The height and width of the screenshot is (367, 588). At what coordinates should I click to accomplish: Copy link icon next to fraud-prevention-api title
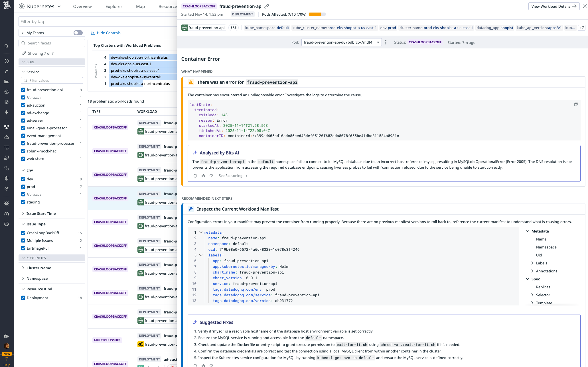(267, 6)
